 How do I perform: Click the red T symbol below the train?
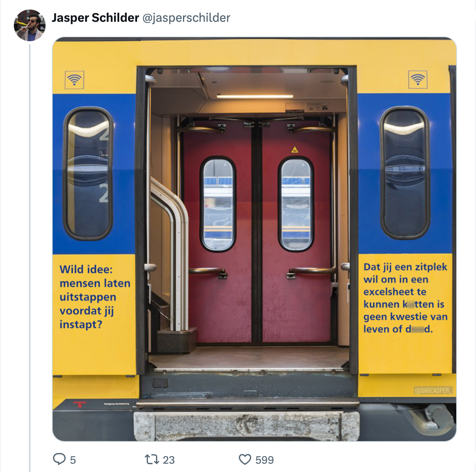click(x=80, y=404)
